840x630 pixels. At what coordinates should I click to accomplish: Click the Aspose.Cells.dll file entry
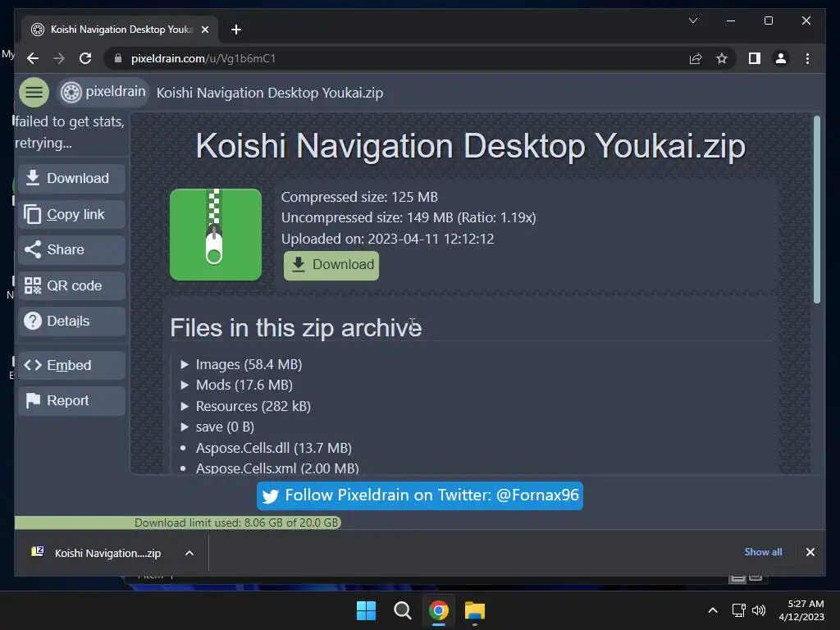point(274,448)
